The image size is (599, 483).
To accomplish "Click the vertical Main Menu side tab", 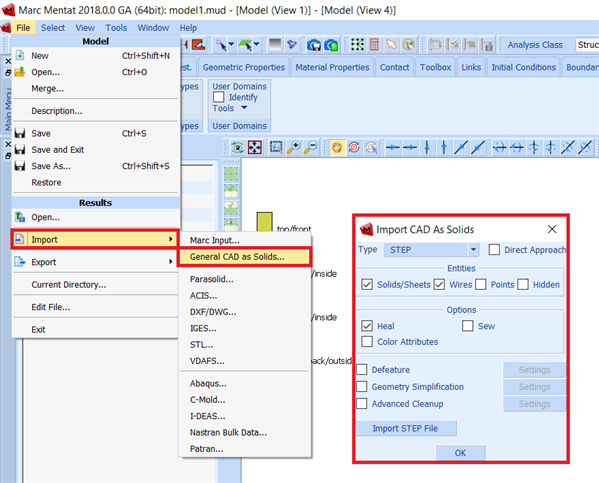I will (8, 109).
